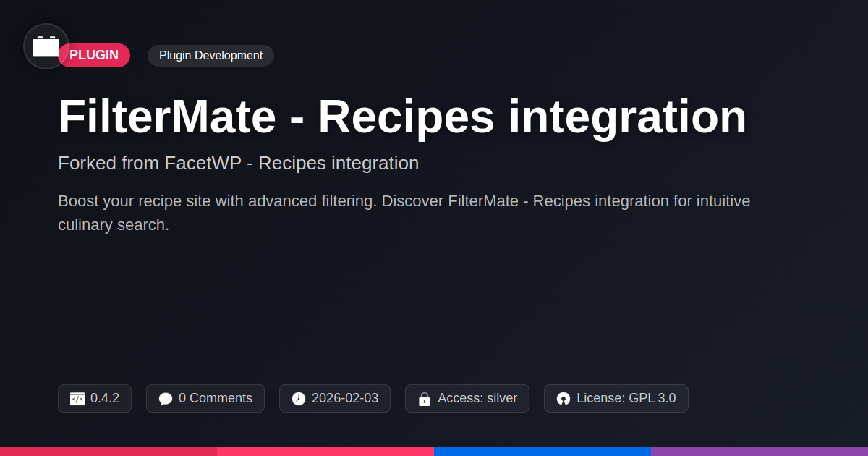Click the plugin block icon in the circle
The width and height of the screenshot is (868, 456).
click(46, 46)
